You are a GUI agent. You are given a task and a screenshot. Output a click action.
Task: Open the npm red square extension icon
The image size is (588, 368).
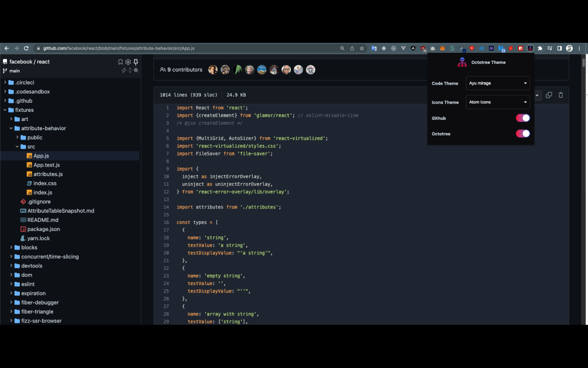point(520,48)
